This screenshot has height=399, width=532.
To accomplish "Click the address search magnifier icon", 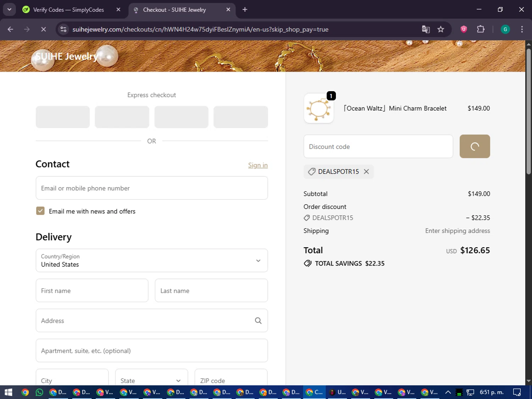I will point(258,321).
